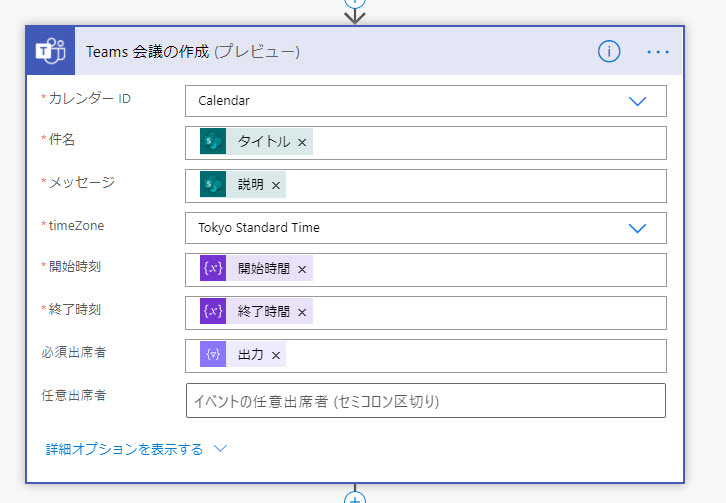Open the three-dots menu on the Teams card

click(x=658, y=52)
